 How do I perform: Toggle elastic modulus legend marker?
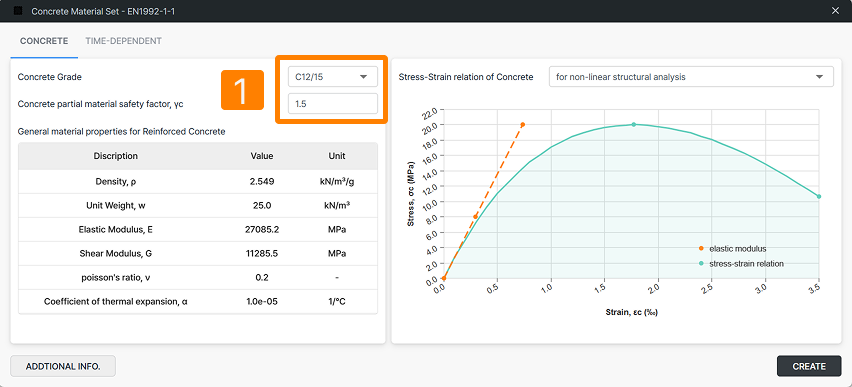pyautogui.click(x=701, y=248)
